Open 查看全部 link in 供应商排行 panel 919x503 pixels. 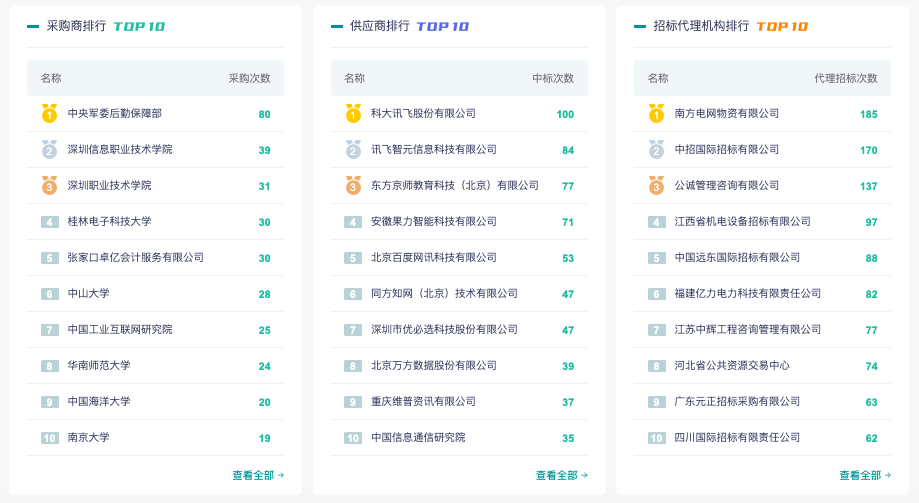(561, 475)
